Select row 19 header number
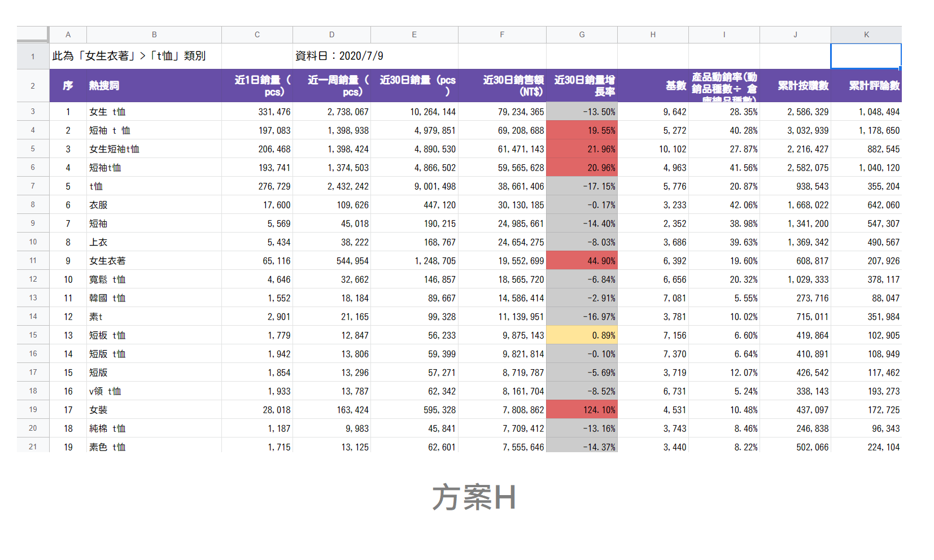Screen dimensions: 934x560 coord(33,410)
